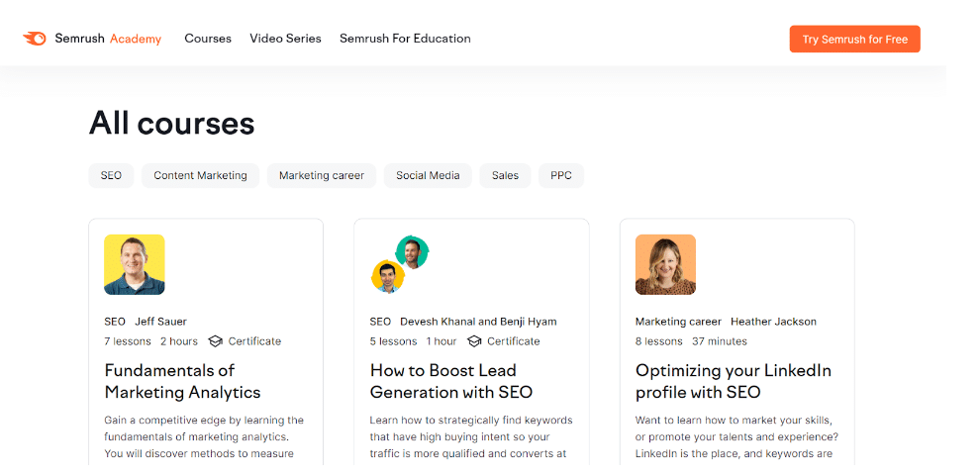
Task: Click '37 minutes' duration text
Action: (720, 341)
